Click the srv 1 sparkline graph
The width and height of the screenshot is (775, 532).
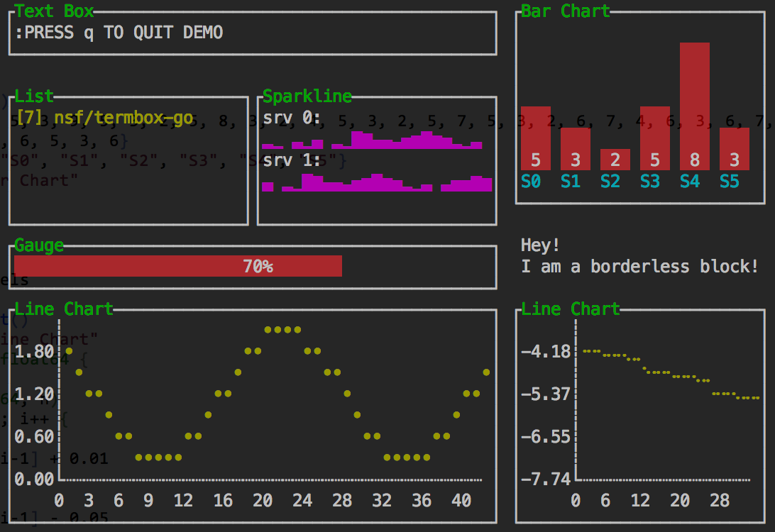377,182
